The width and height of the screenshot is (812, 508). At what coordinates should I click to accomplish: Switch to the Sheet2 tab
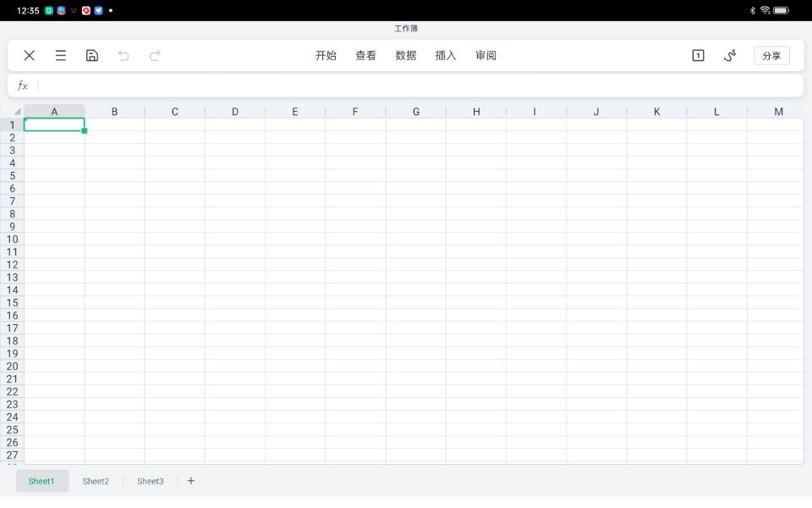[x=96, y=481]
